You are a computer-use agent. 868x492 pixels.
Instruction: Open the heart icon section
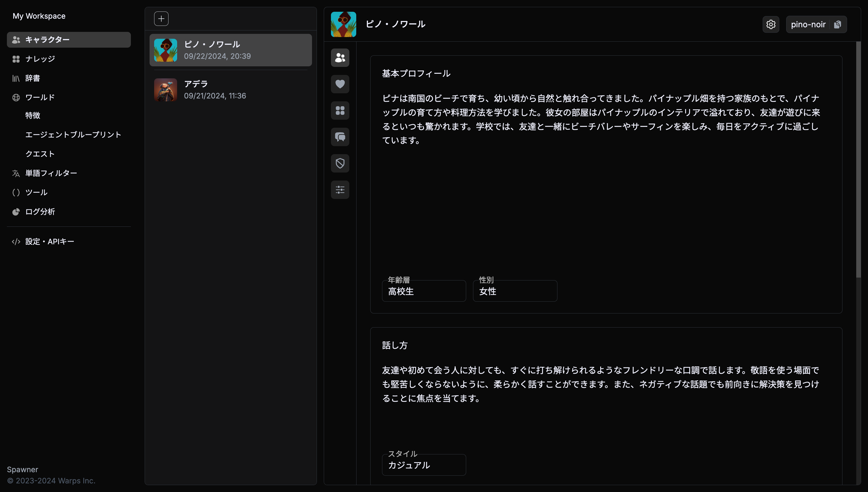tap(340, 84)
